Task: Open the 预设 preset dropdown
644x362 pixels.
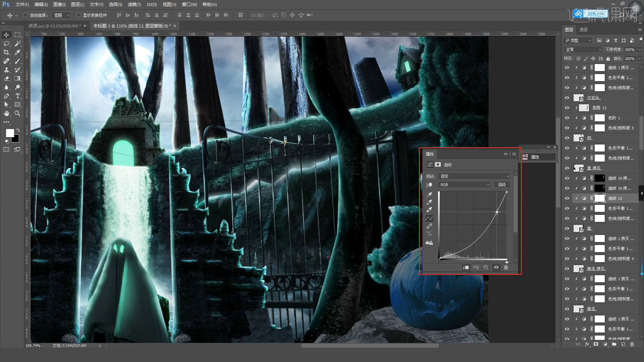Action: click(x=474, y=176)
